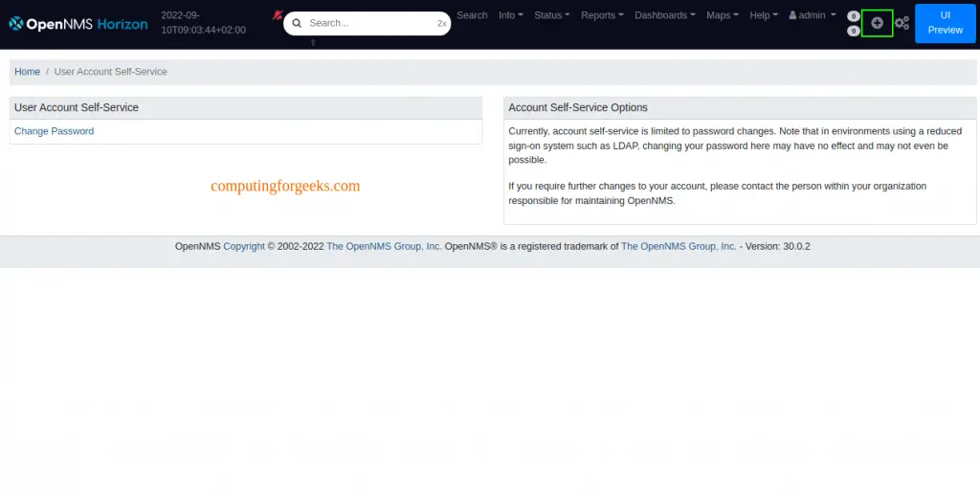The height and width of the screenshot is (493, 980).
Task: Open the Reports dropdown menu
Action: point(602,15)
